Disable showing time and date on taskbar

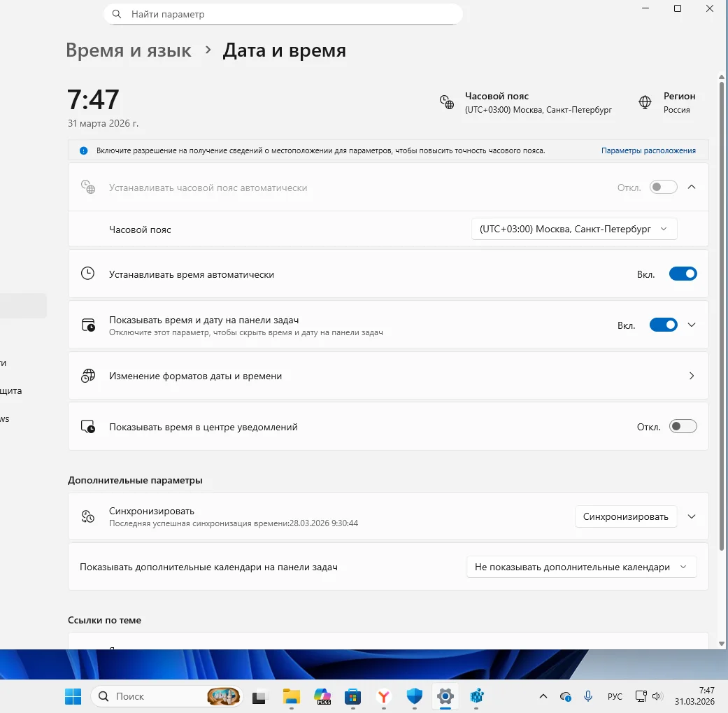coord(663,325)
